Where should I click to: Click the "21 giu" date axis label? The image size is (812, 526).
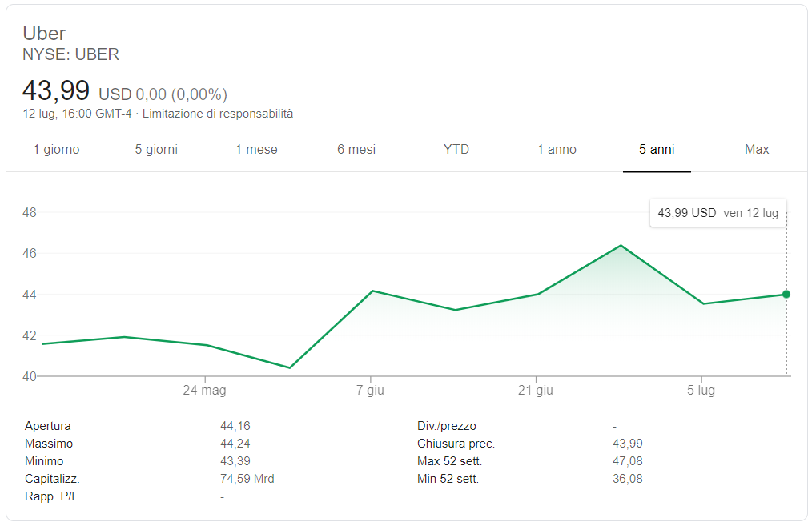click(536, 391)
